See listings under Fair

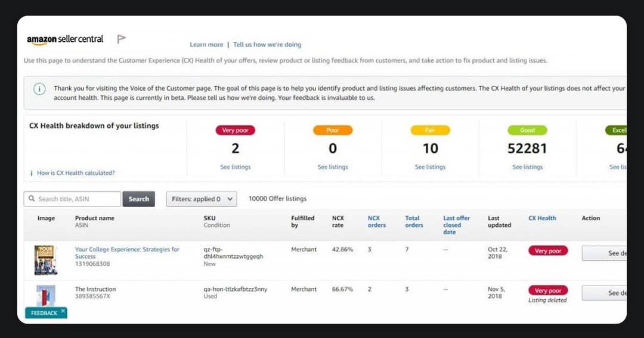coord(430,167)
